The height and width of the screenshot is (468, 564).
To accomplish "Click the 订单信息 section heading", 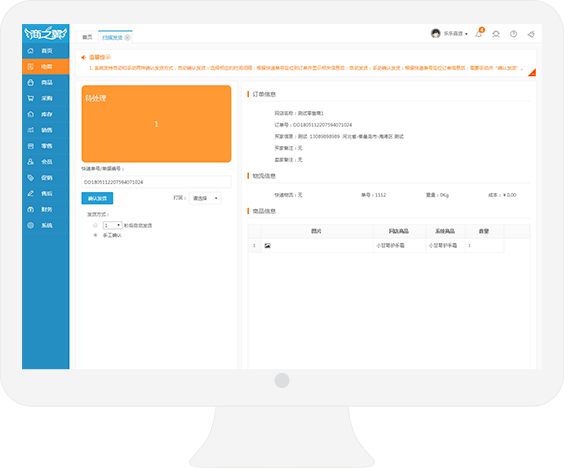I will [x=264, y=94].
